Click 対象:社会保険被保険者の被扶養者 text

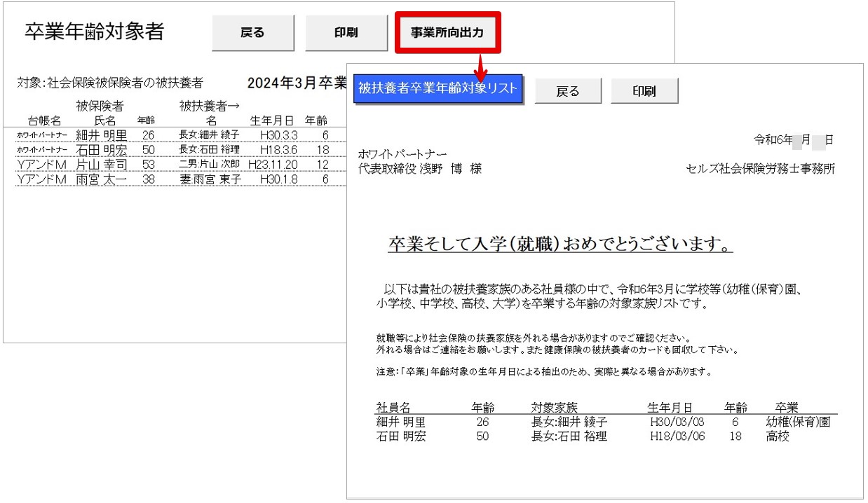[x=110, y=83]
